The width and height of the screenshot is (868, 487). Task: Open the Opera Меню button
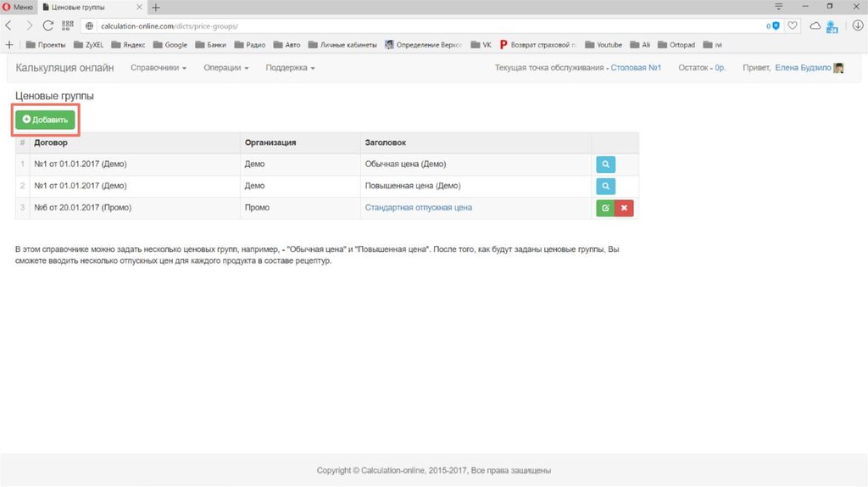[18, 6]
